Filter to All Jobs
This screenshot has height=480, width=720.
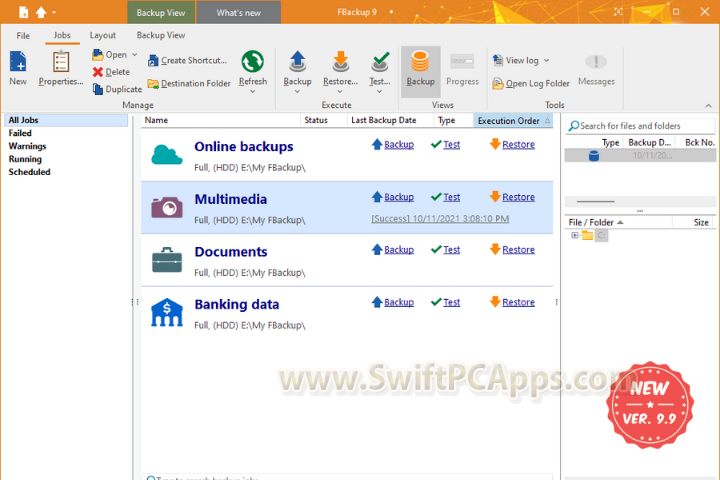(x=66, y=120)
